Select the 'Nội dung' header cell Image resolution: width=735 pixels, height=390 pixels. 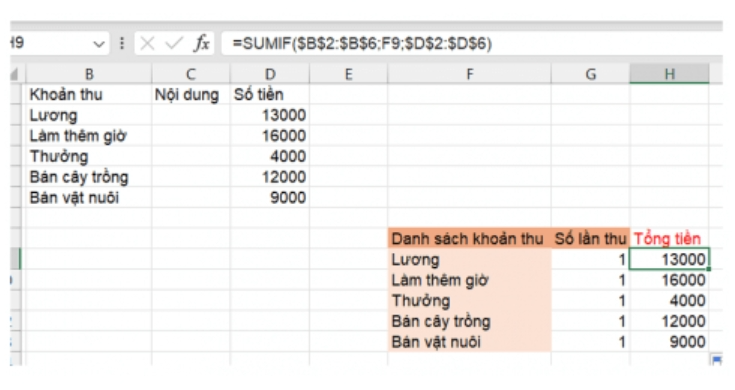pyautogui.click(x=191, y=94)
